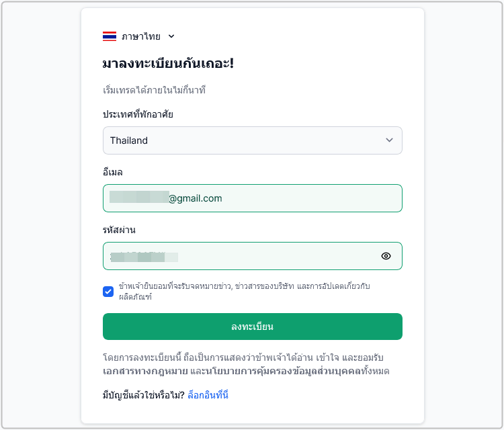Open the เอกสารทางกฎหมาย legal documents link

[x=145, y=371]
